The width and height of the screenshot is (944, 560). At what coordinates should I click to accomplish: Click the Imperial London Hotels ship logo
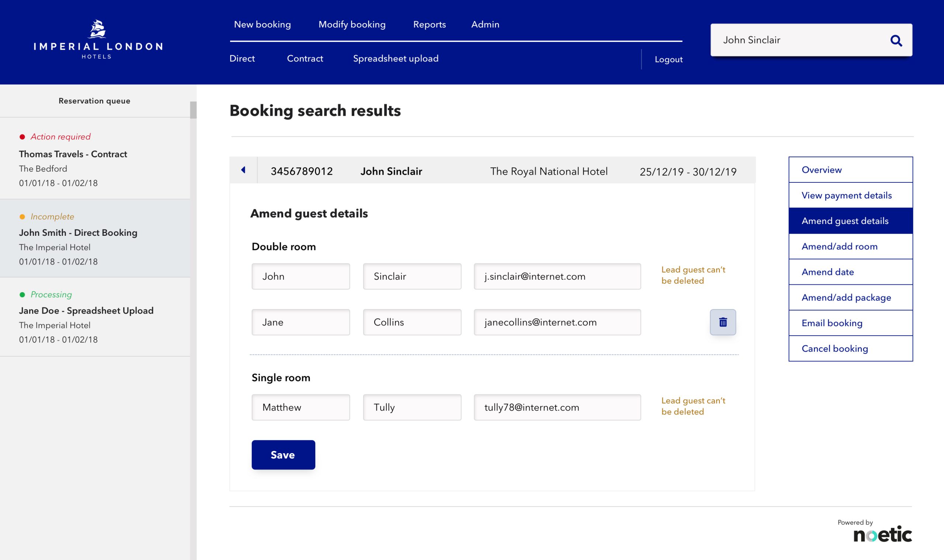coord(97,29)
